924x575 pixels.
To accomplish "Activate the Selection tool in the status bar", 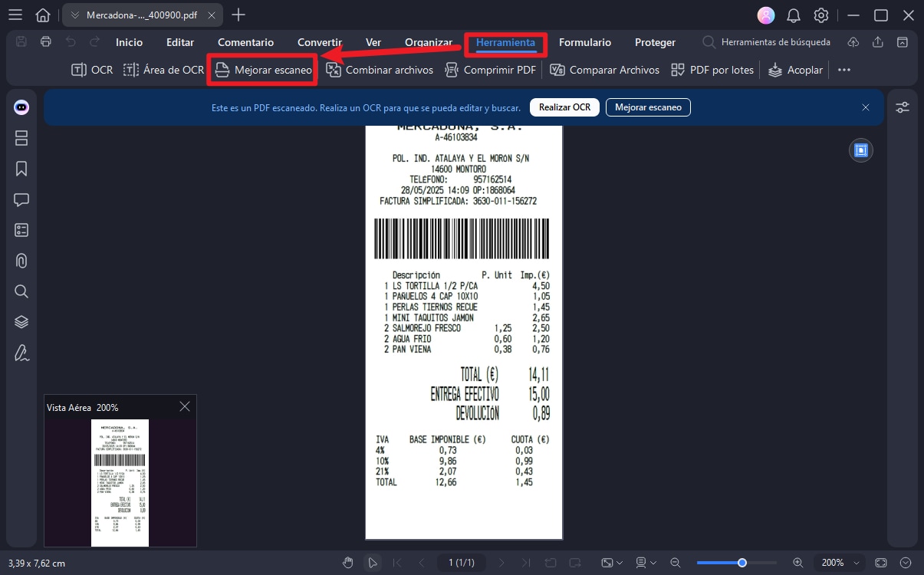I will point(373,562).
